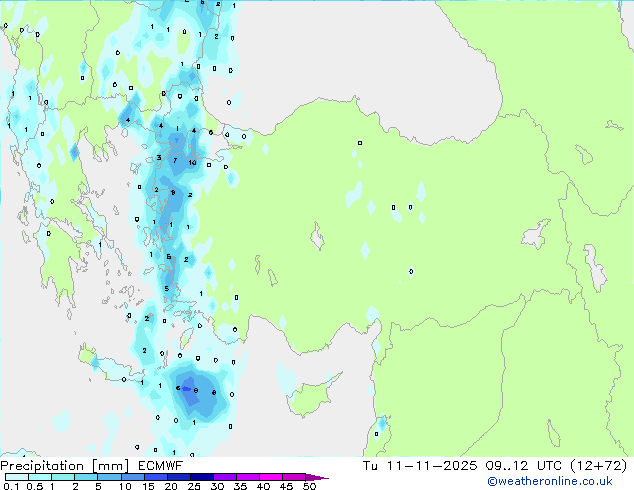
Task: Click the 'ECMWF' model label
Action: [160, 466]
